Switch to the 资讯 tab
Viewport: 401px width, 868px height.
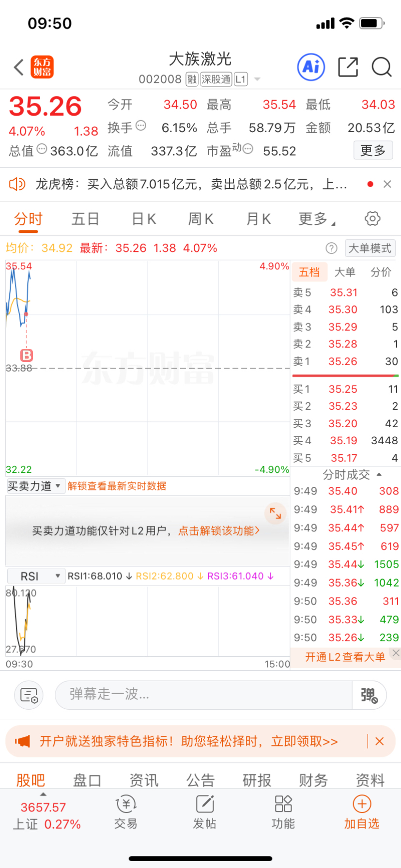144,780
